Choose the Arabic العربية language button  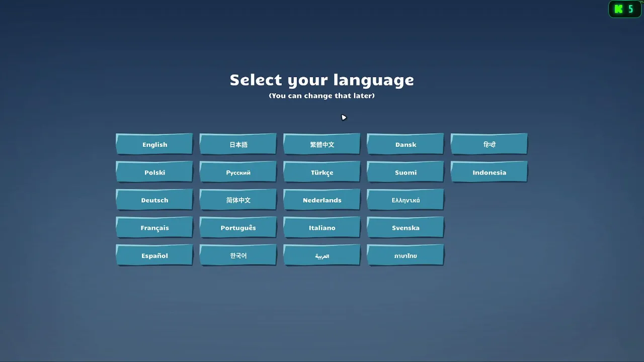pos(322,255)
